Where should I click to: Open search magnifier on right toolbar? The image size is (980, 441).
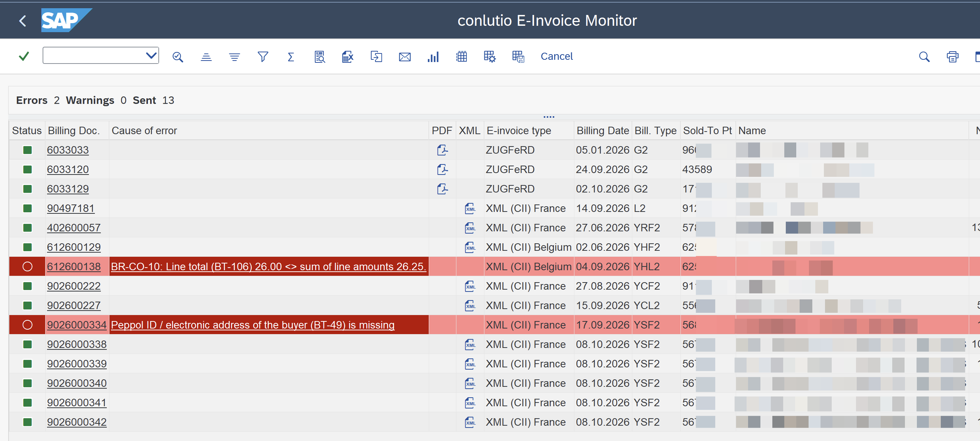click(924, 57)
